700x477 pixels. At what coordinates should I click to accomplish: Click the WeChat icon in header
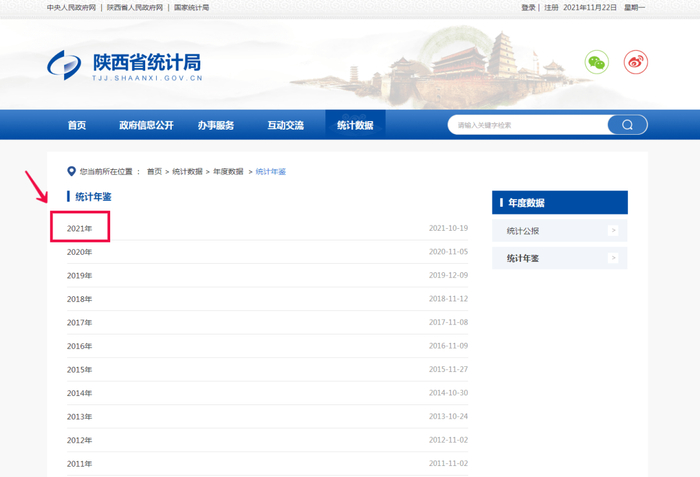[x=596, y=62]
